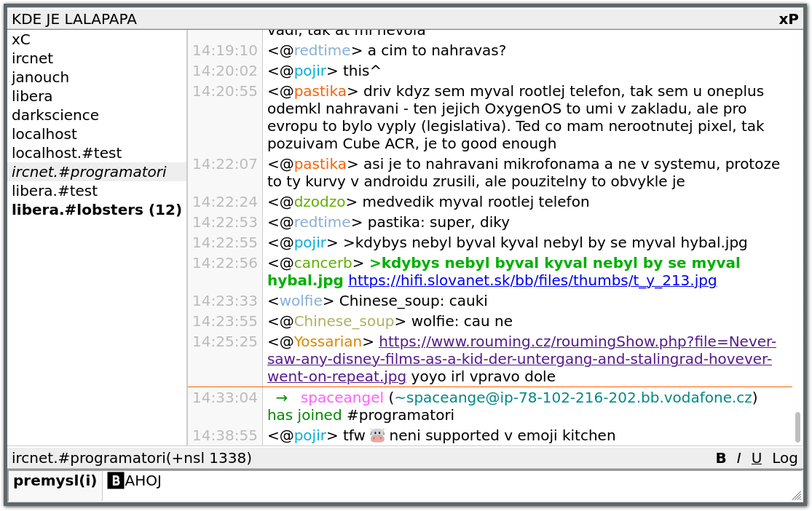Switch to darkscience buffer
This screenshot has width=812, height=511.
[x=55, y=116]
